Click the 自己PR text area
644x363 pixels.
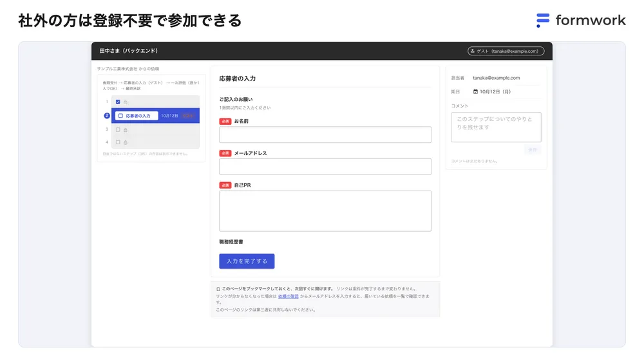pyautogui.click(x=325, y=211)
